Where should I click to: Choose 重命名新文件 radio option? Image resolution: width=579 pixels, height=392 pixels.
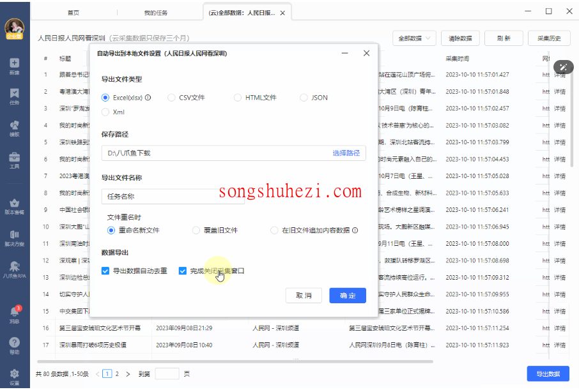coord(111,230)
